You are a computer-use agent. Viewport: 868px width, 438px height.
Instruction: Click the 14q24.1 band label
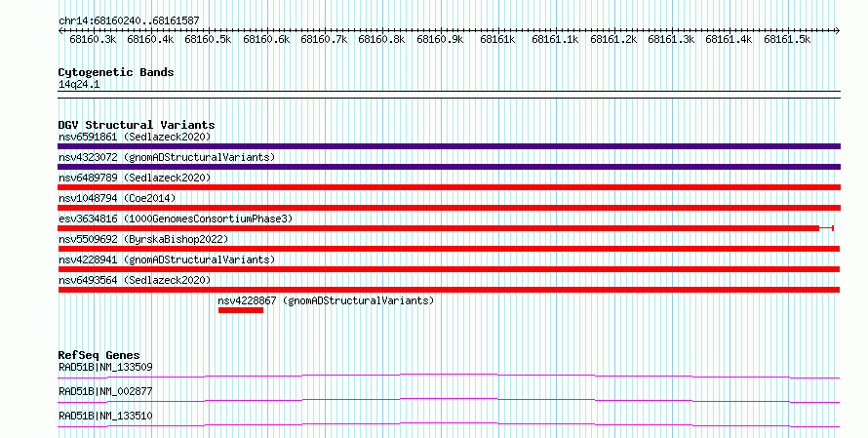coord(79,85)
